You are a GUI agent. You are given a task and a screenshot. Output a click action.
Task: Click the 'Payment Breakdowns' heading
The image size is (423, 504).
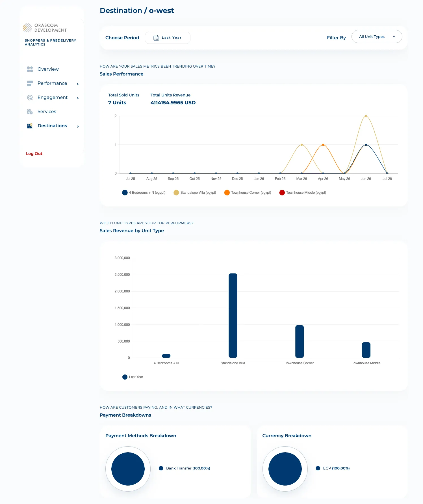point(125,415)
